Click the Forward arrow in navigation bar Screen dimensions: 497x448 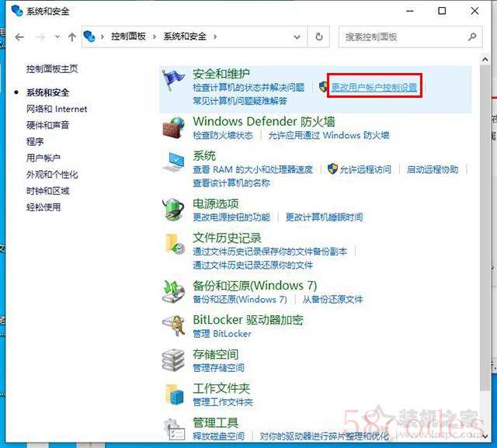(40, 37)
